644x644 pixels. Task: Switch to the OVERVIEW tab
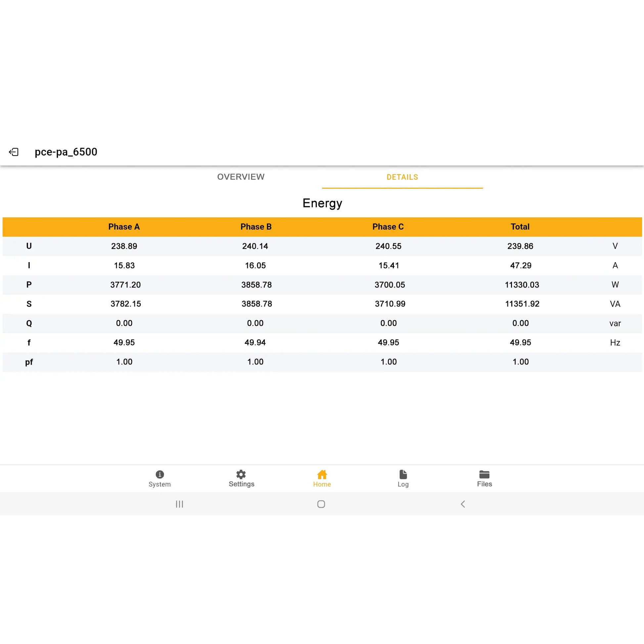pyautogui.click(x=241, y=177)
